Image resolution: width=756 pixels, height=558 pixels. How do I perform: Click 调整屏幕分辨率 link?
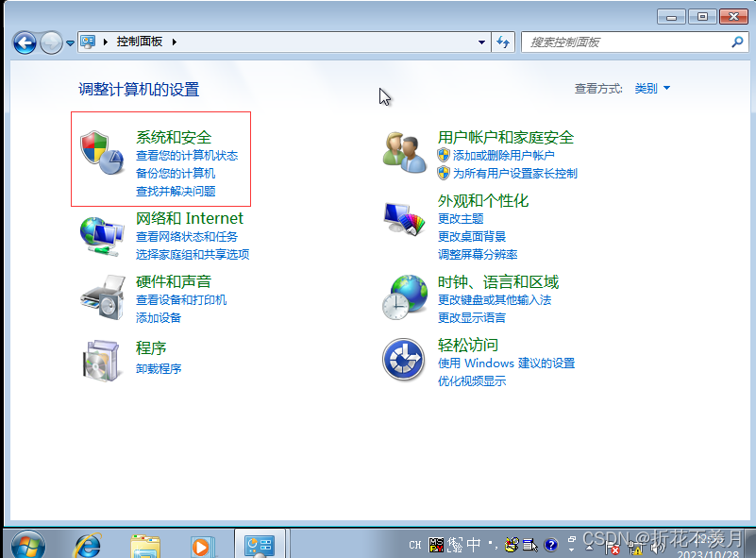[x=478, y=254]
